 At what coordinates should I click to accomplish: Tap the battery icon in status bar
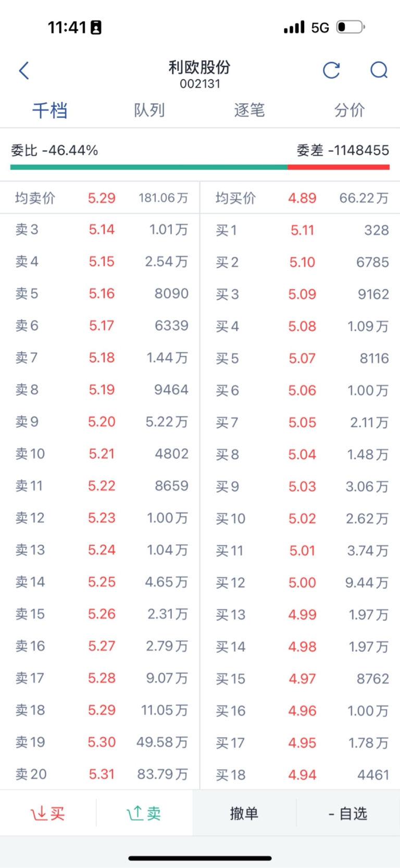351,27
